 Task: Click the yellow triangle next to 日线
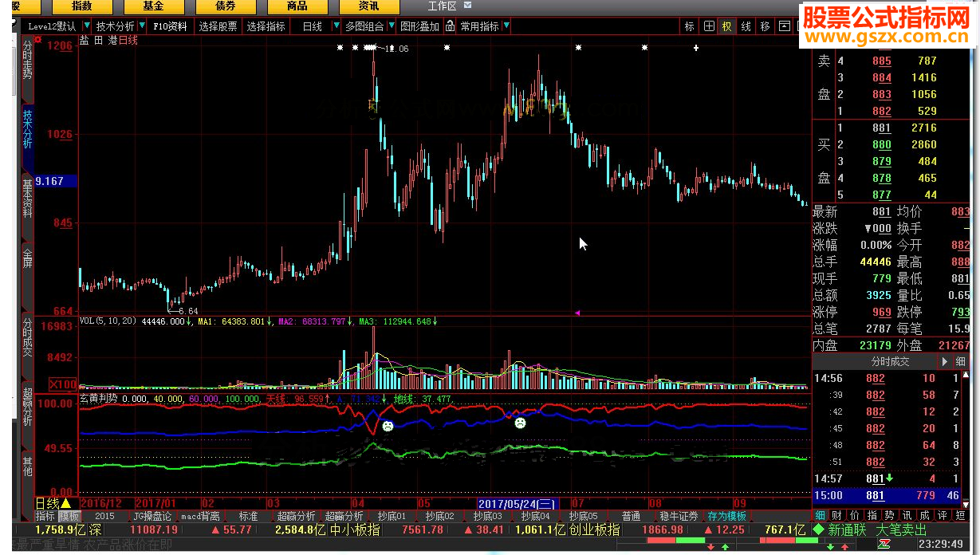66,504
